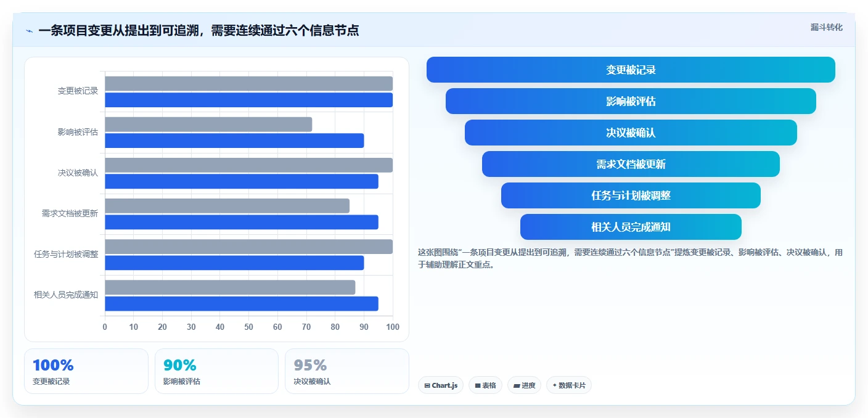This screenshot has height=418, width=868.
Task: Click the 数据卡片 tag
Action: [x=569, y=385]
